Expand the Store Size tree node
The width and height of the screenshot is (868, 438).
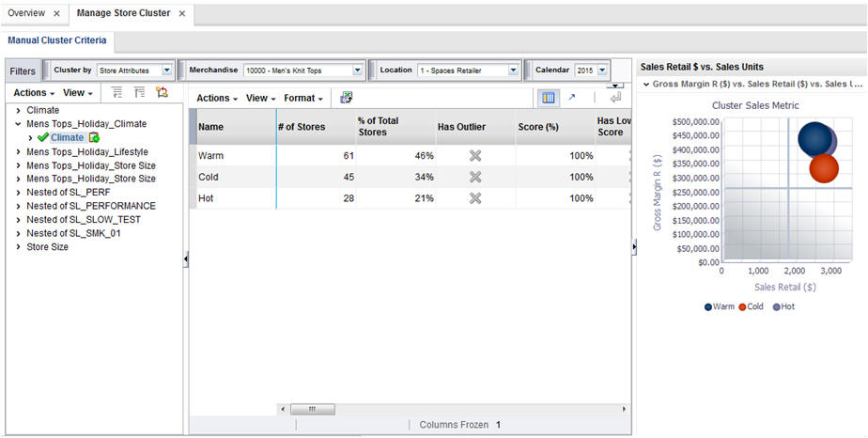[18, 247]
